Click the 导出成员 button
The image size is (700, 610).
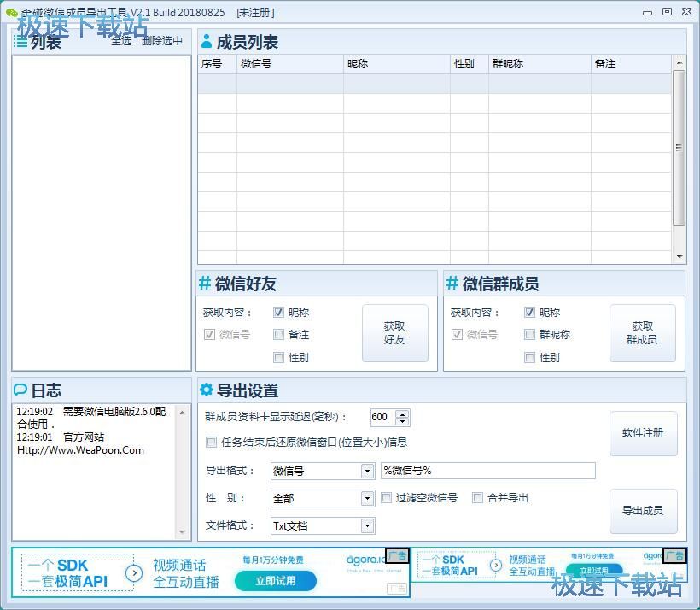click(x=643, y=511)
